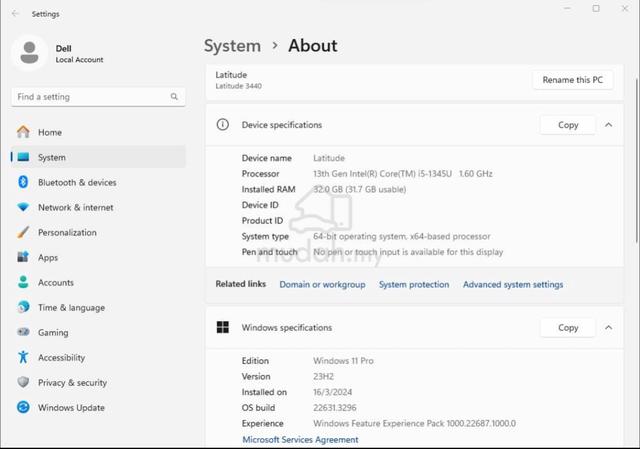Click the Device specifications info icon
640x449 pixels.
tap(222, 124)
